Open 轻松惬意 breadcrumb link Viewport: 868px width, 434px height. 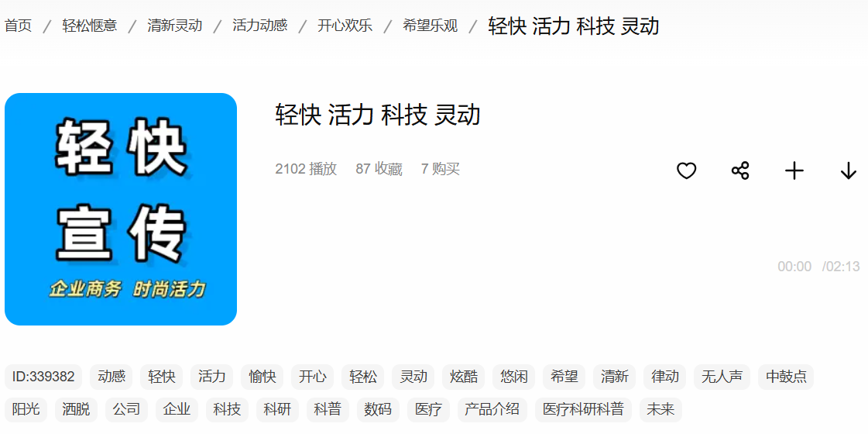click(90, 26)
